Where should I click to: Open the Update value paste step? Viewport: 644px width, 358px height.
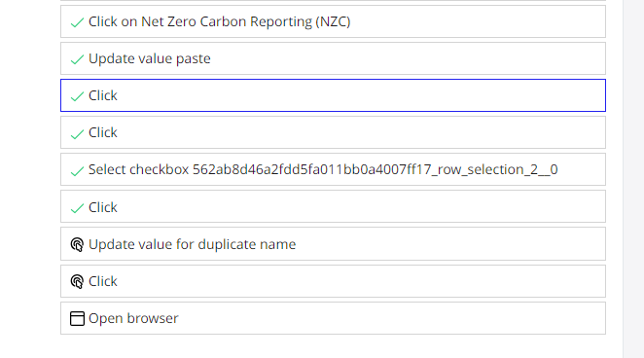pyautogui.click(x=150, y=58)
